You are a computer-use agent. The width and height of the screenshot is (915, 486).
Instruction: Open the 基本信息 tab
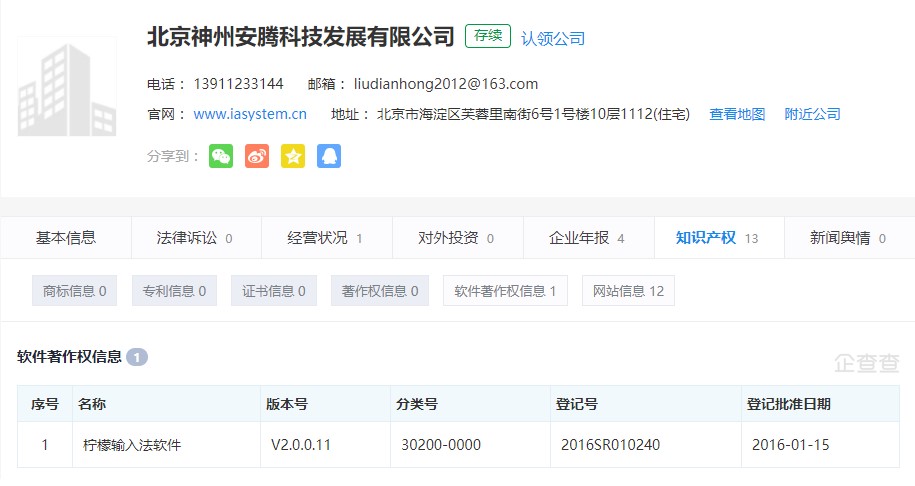click(x=66, y=237)
